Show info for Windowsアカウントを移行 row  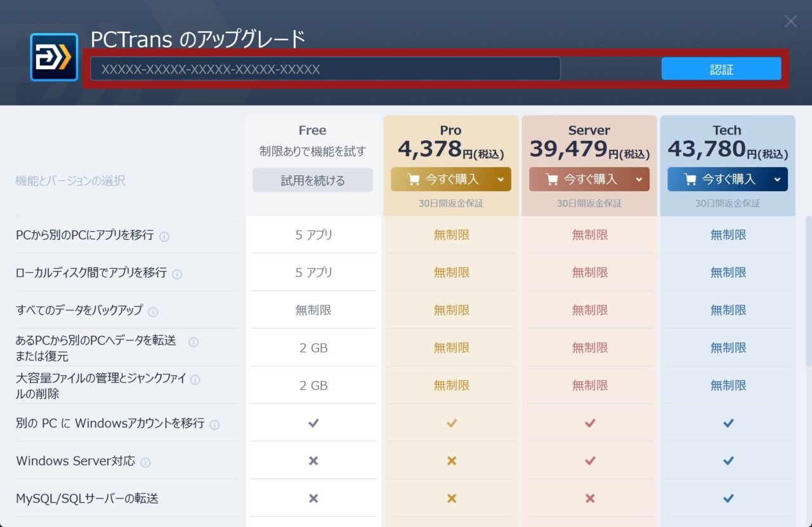[214, 425]
